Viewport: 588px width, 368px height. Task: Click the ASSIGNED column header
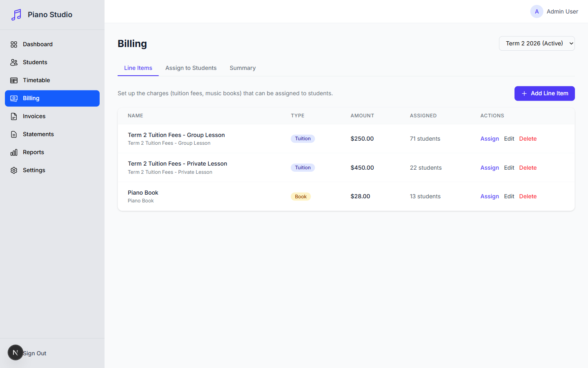423,116
